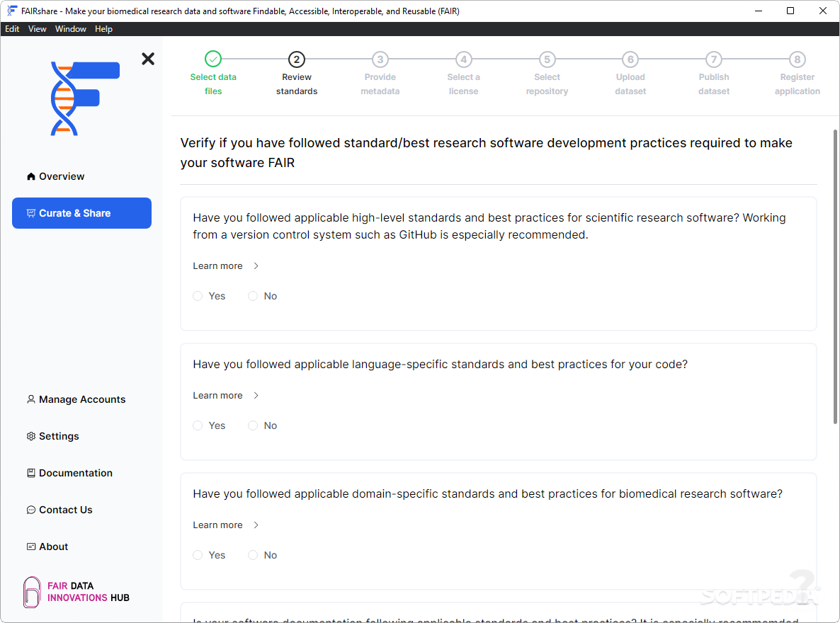Close the FAIRshare window

pos(823,11)
